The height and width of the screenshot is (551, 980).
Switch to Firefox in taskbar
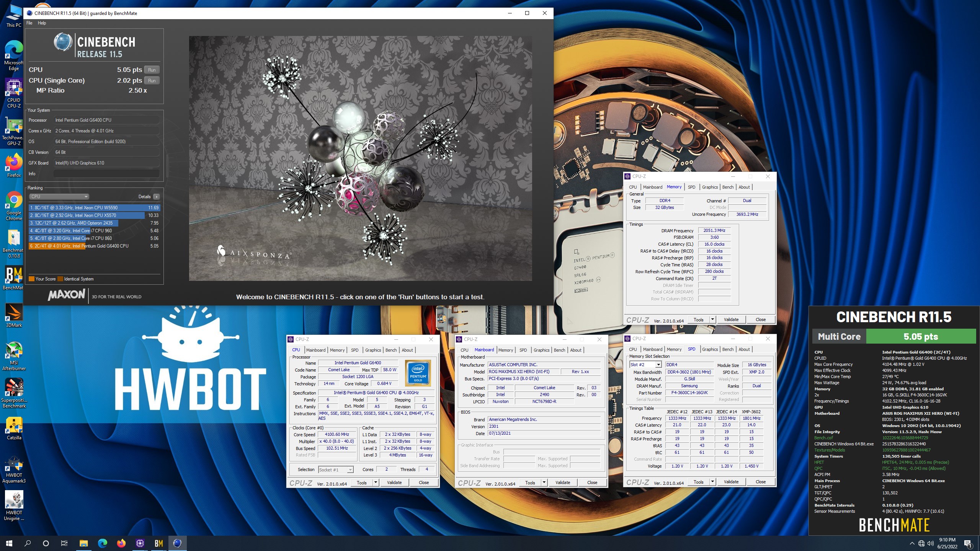click(121, 543)
